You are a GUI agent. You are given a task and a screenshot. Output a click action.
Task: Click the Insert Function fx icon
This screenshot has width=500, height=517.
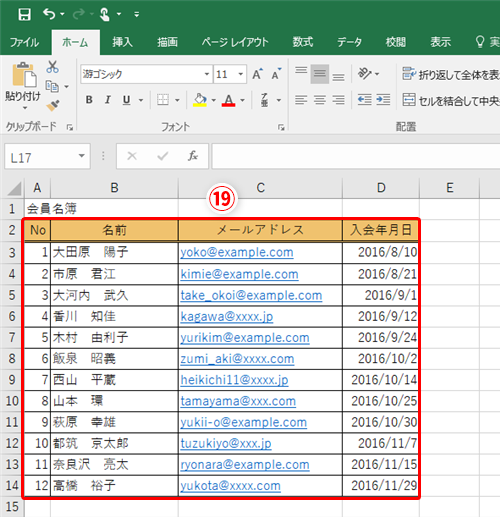pos(193,156)
